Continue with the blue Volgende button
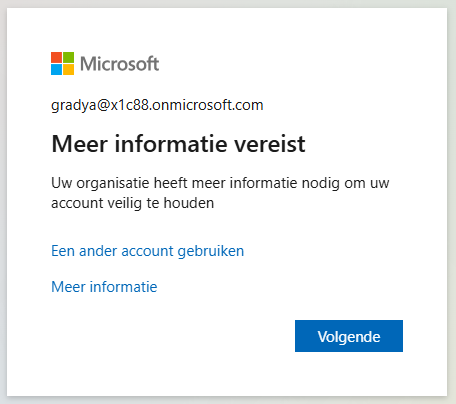456x404 pixels. click(x=349, y=336)
